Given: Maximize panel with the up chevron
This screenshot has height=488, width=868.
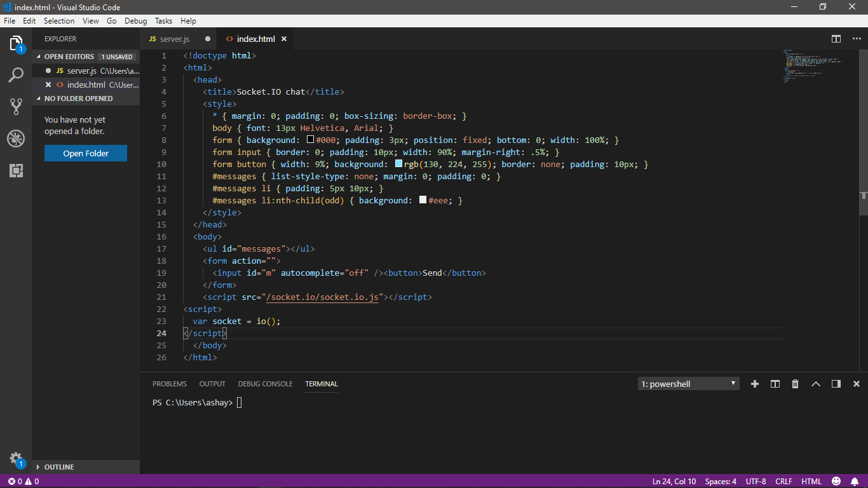Looking at the screenshot, I should point(816,384).
